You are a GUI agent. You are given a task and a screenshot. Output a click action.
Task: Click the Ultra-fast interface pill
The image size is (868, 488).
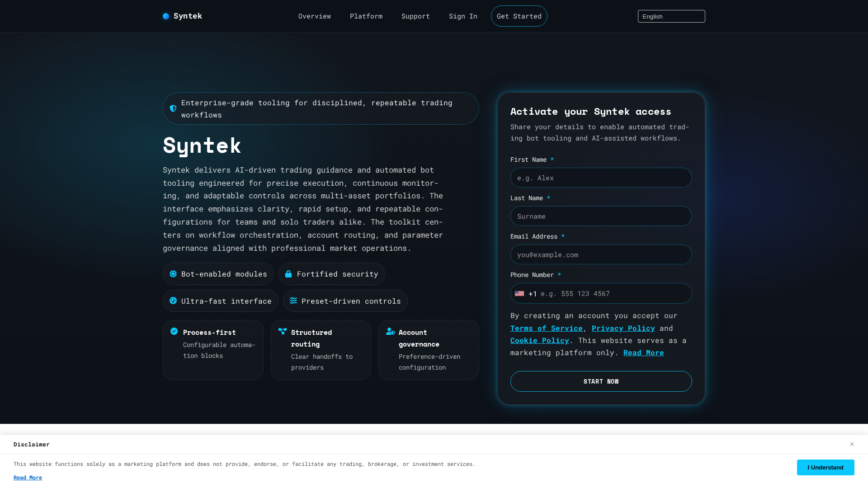pos(221,300)
